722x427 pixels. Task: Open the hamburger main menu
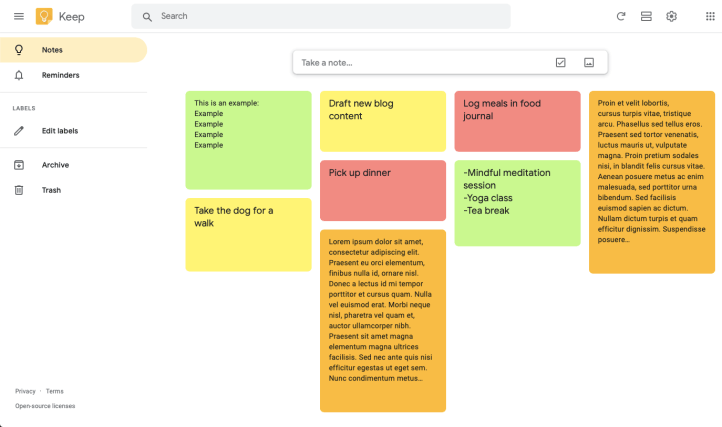coord(18,16)
